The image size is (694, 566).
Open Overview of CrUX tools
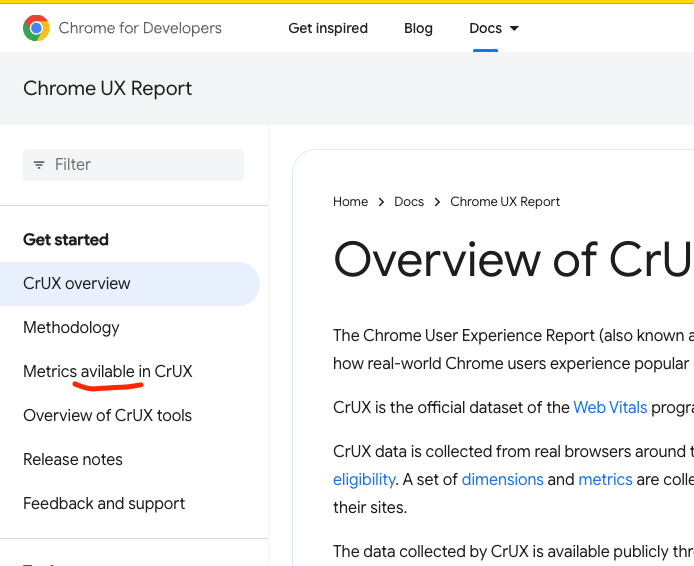pos(108,416)
